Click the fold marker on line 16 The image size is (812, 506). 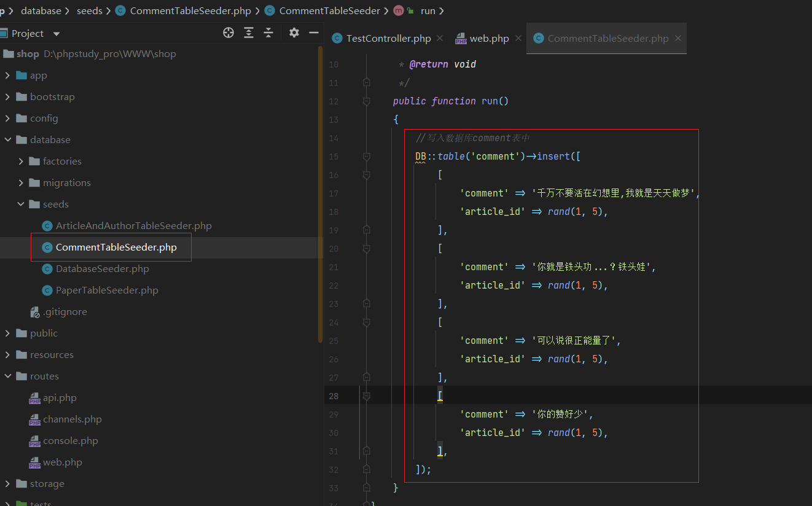pyautogui.click(x=367, y=174)
